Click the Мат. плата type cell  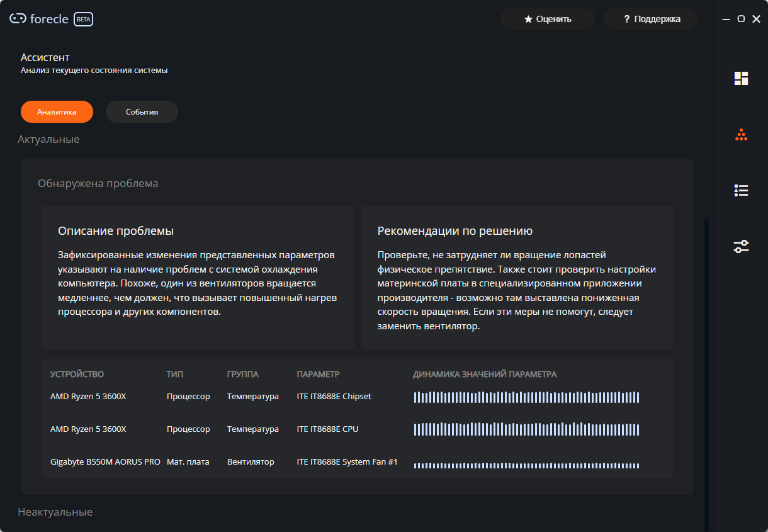click(x=188, y=462)
